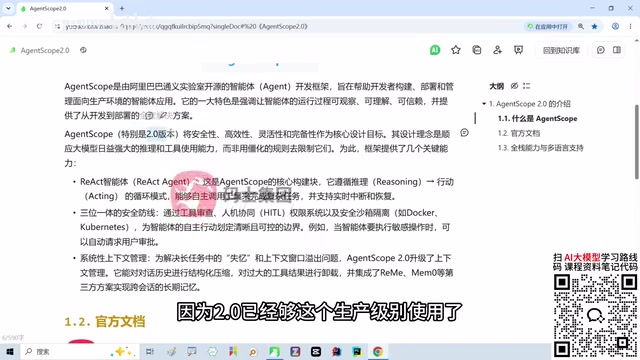The image size is (640, 360).
Task: Toggle the right sidebar panel icon
Action: tap(617, 50)
